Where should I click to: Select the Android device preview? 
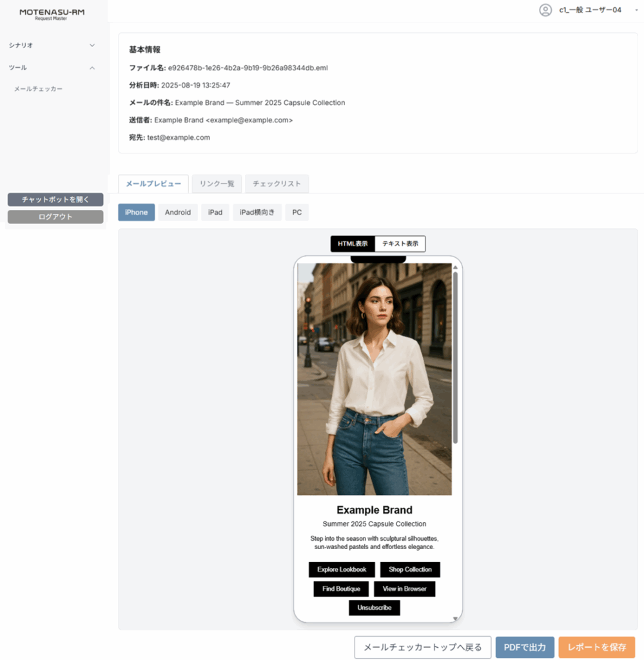click(x=178, y=212)
